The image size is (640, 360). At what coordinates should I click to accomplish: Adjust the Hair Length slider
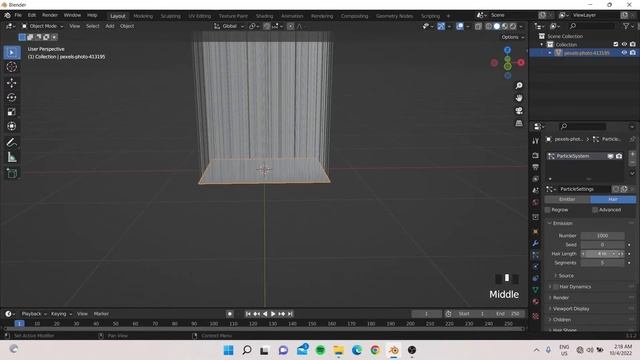click(x=602, y=254)
